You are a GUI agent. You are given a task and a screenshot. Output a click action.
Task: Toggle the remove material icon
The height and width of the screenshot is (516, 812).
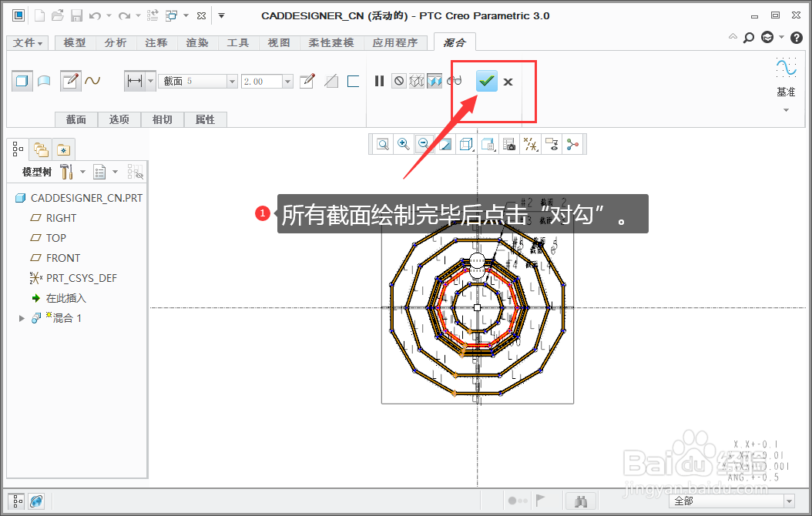click(x=331, y=81)
